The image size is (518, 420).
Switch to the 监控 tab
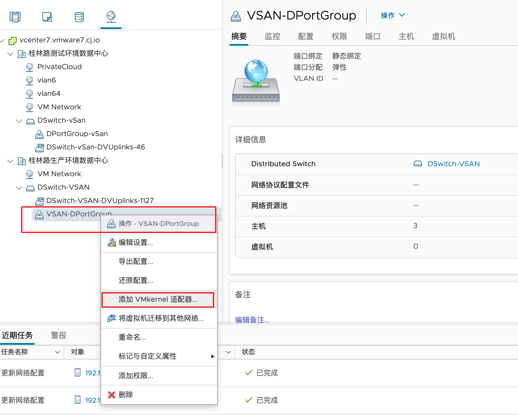tap(272, 37)
